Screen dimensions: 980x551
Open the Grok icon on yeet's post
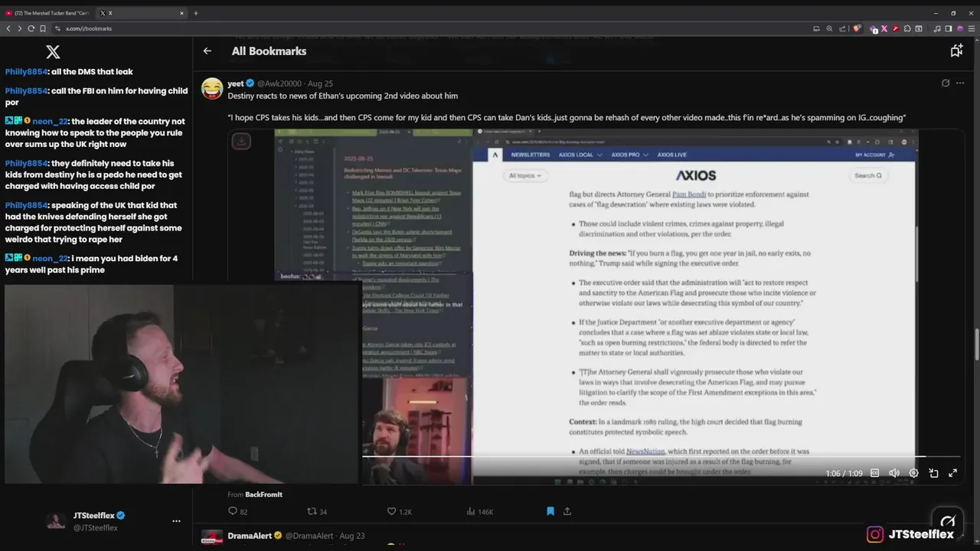[x=946, y=83]
